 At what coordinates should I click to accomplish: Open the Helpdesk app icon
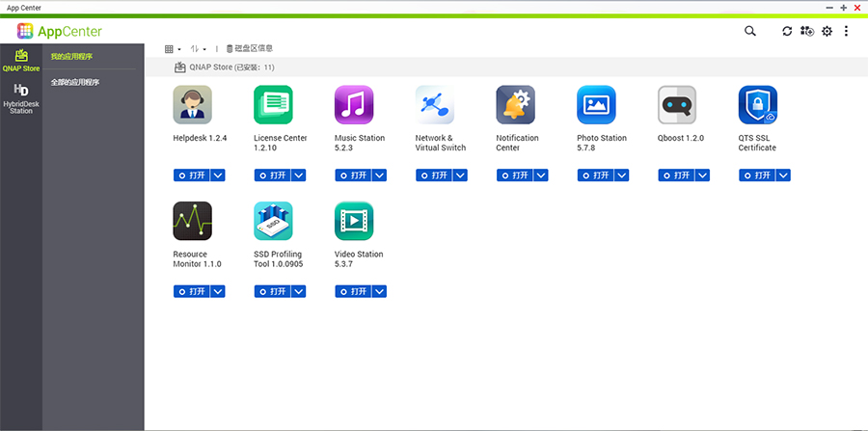[192, 105]
